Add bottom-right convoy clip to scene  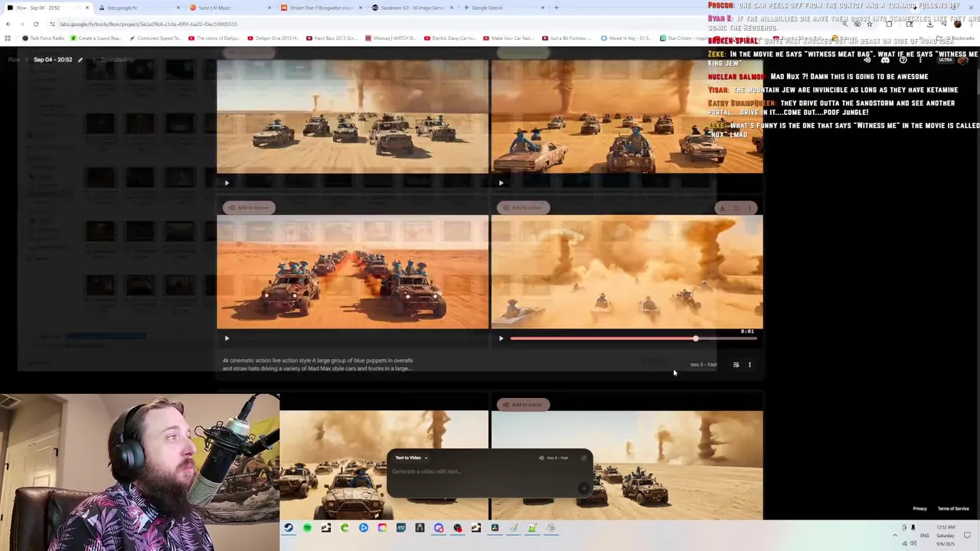tap(523, 404)
